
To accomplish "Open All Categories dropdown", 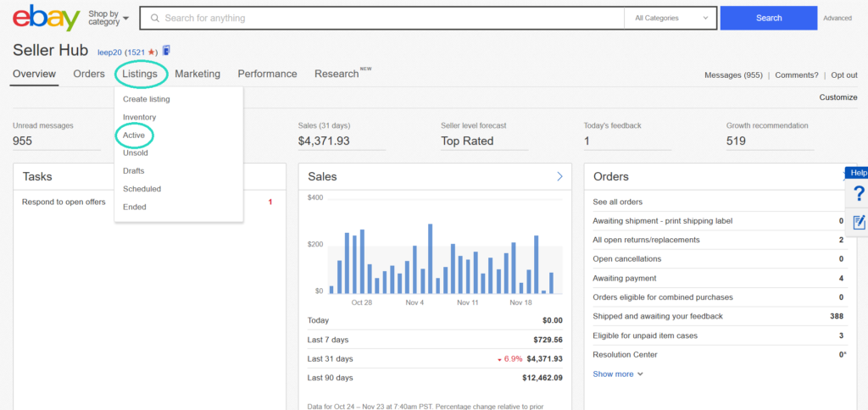I will (671, 19).
